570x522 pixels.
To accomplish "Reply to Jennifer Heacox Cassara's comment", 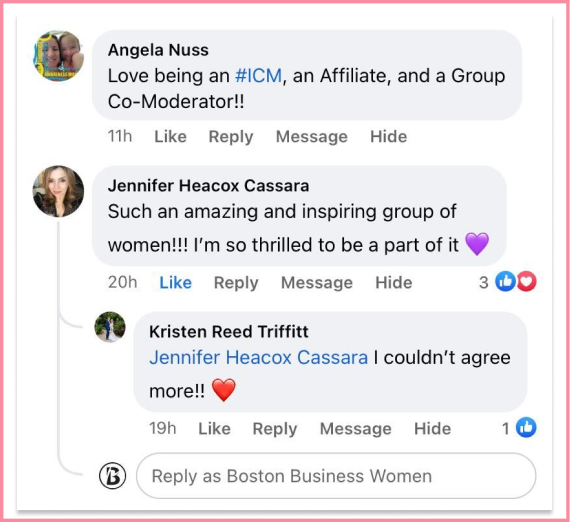I will tap(236, 282).
